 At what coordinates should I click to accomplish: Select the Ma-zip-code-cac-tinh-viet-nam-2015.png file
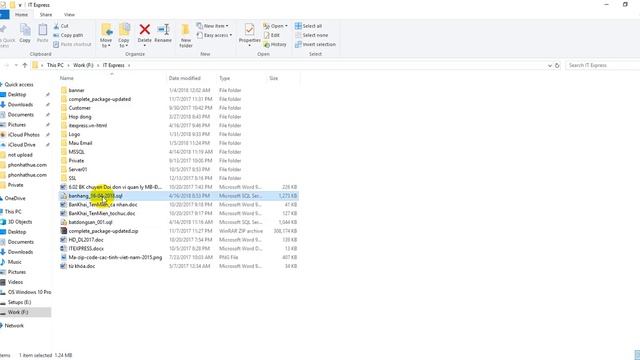(x=115, y=258)
